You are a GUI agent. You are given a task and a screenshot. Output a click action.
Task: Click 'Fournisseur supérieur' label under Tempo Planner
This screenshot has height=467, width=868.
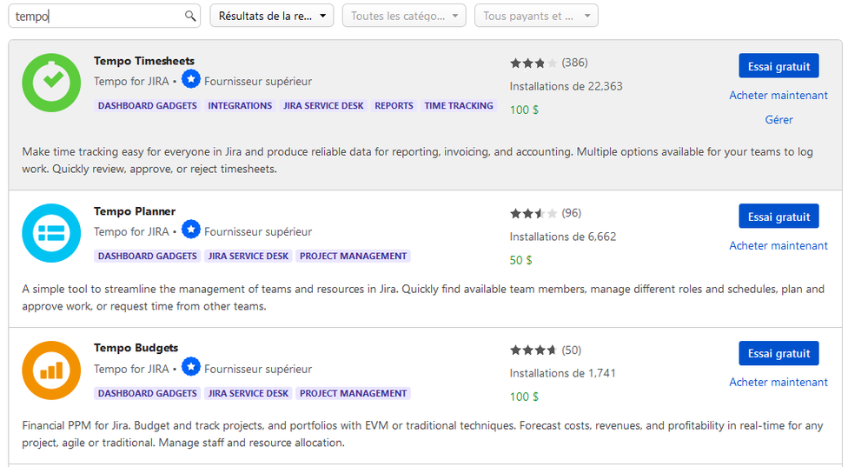pyautogui.click(x=258, y=231)
